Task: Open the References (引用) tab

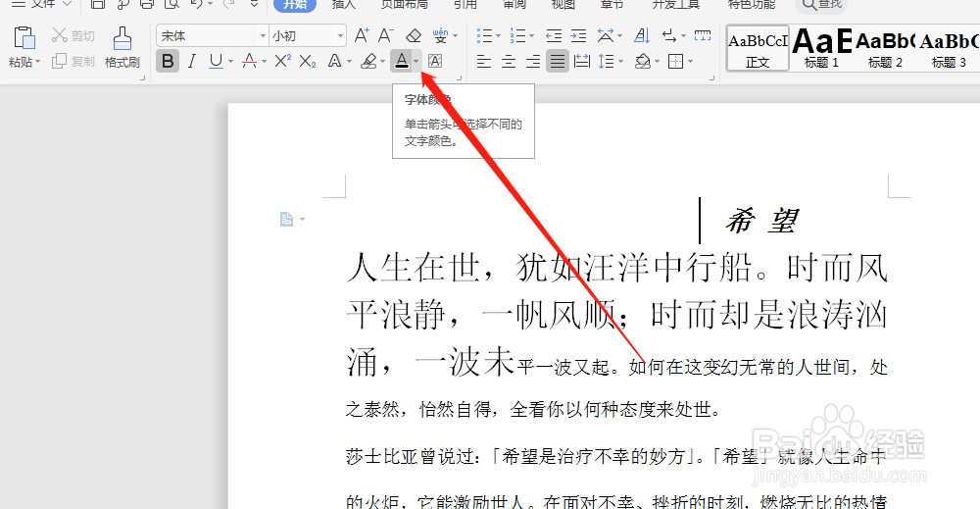Action: (465, 4)
